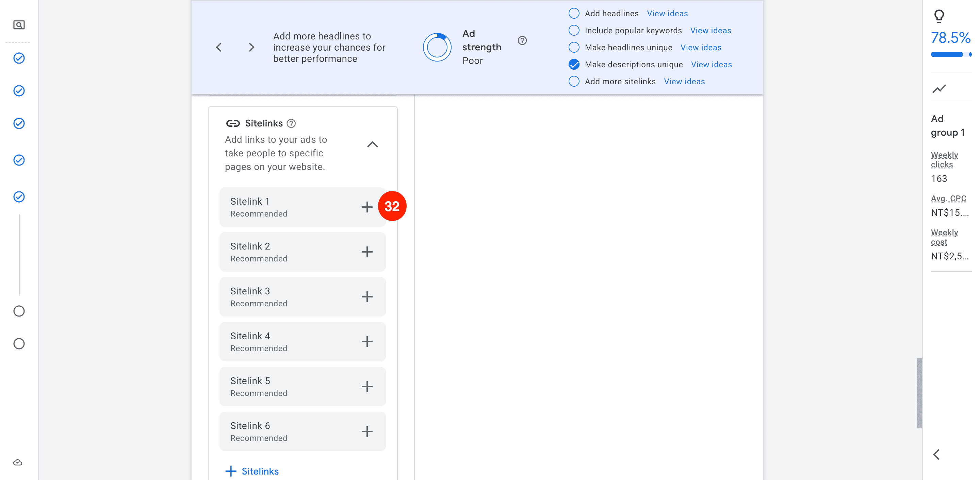Viewport: 980px width, 480px height.
Task: Click the 'Add more headlines' suggestion text
Action: click(x=329, y=48)
